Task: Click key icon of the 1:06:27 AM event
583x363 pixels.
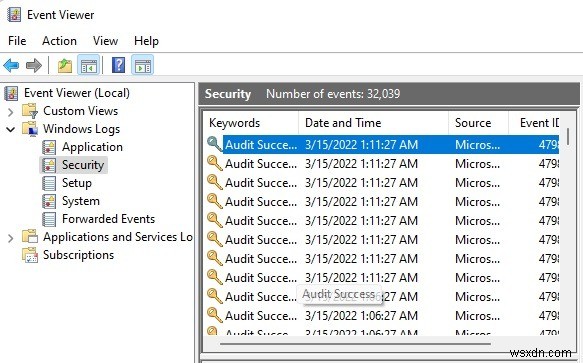Action: tap(215, 315)
